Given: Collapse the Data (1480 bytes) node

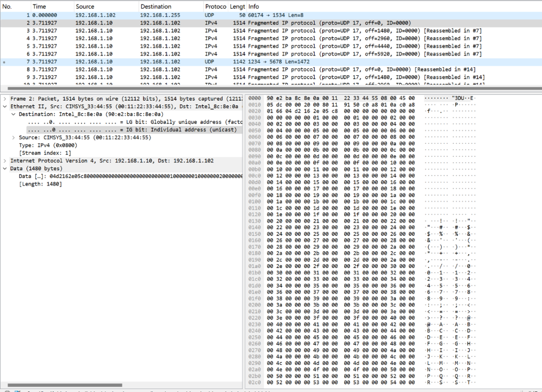Looking at the screenshot, I should point(5,168).
